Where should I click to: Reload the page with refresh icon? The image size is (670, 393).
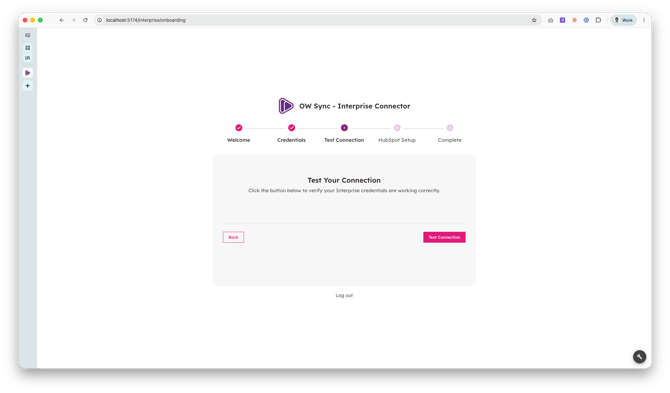(x=85, y=20)
